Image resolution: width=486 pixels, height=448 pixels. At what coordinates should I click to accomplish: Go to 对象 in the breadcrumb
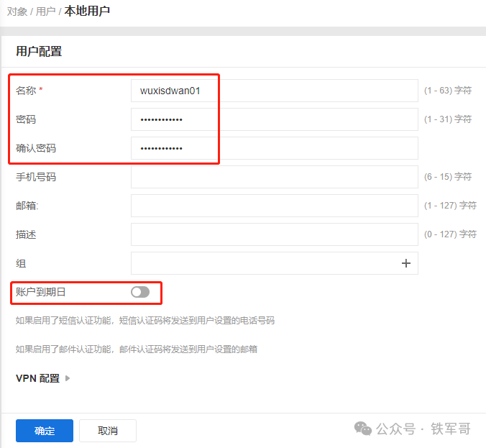(17, 12)
